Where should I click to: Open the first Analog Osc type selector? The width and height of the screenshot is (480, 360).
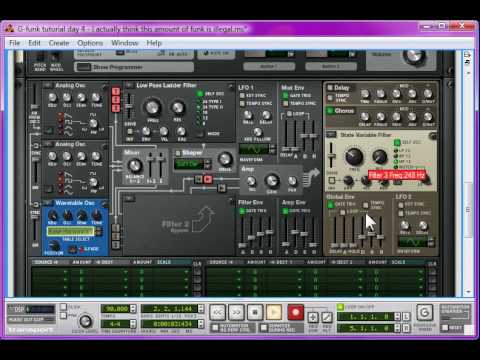[x=48, y=86]
